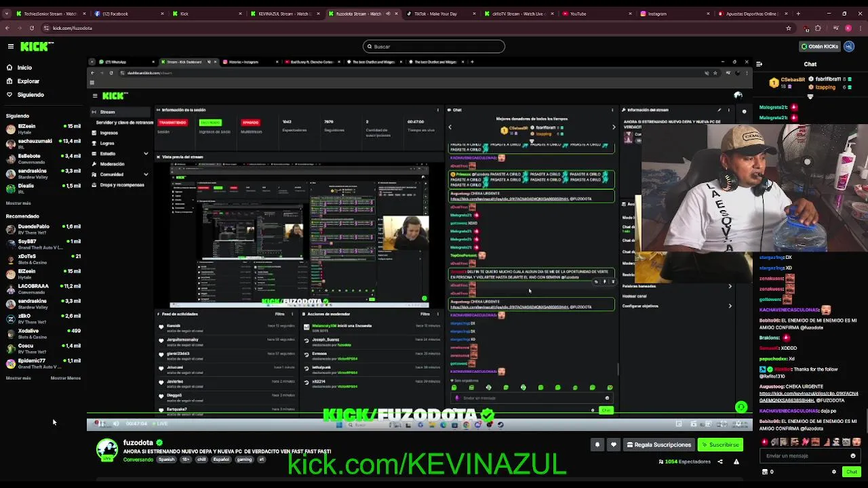Expand the top gifters leaderboard chevron
This screenshot has height=488, width=868.
[x=810, y=96]
